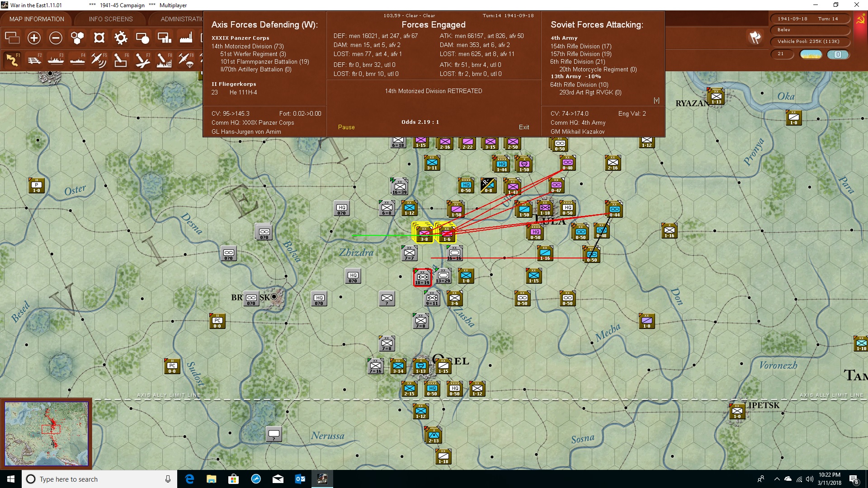
Task: Zoom in the map with plus icon
Action: [x=34, y=38]
